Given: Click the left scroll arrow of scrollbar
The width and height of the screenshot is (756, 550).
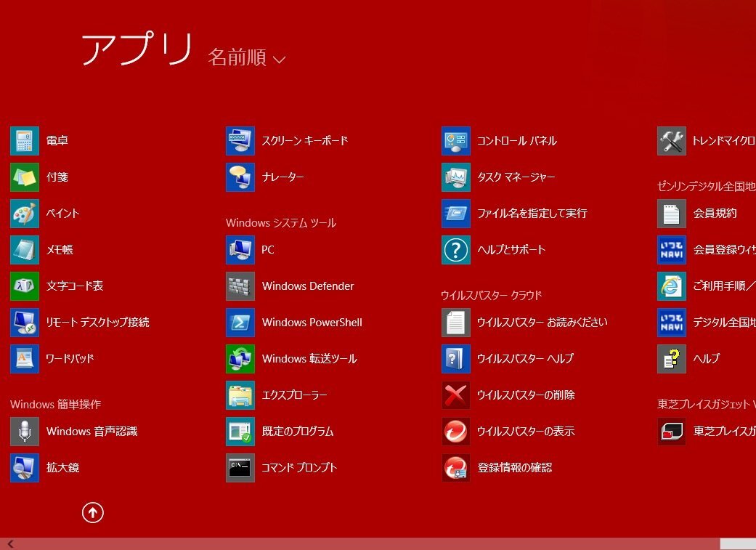Looking at the screenshot, I should 10,544.
